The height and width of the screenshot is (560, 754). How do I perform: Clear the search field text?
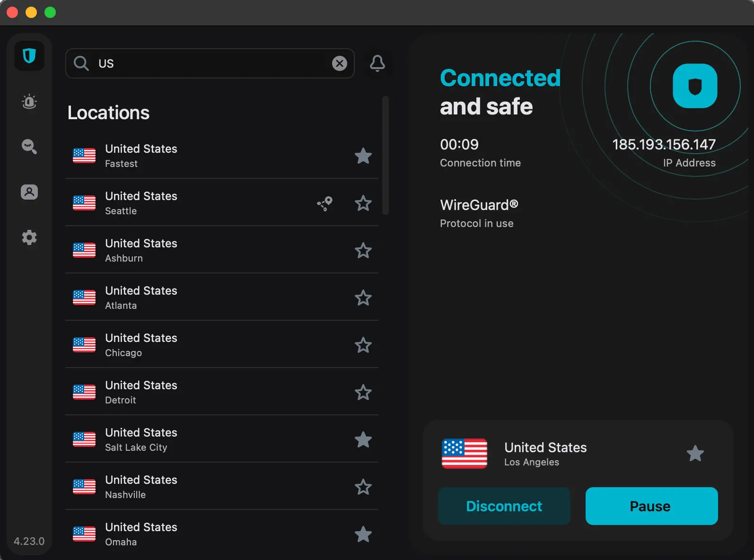click(339, 63)
